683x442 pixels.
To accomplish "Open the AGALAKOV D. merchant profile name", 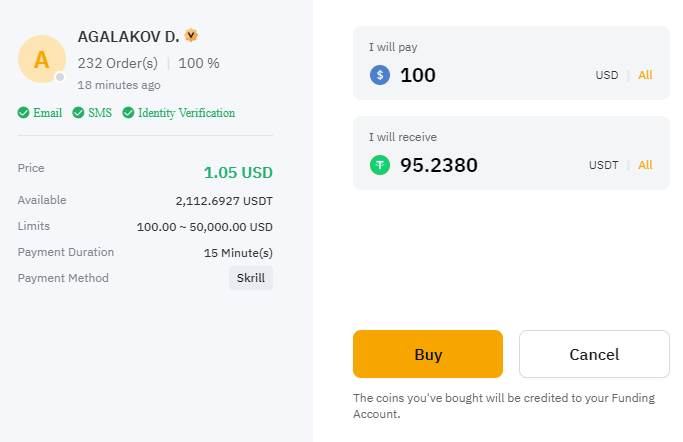I will coord(128,37).
